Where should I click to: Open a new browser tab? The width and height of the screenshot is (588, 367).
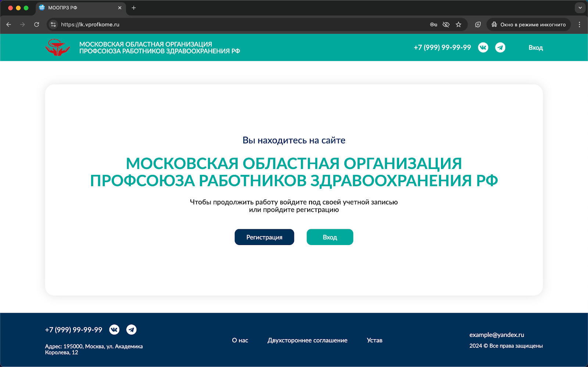[134, 7]
